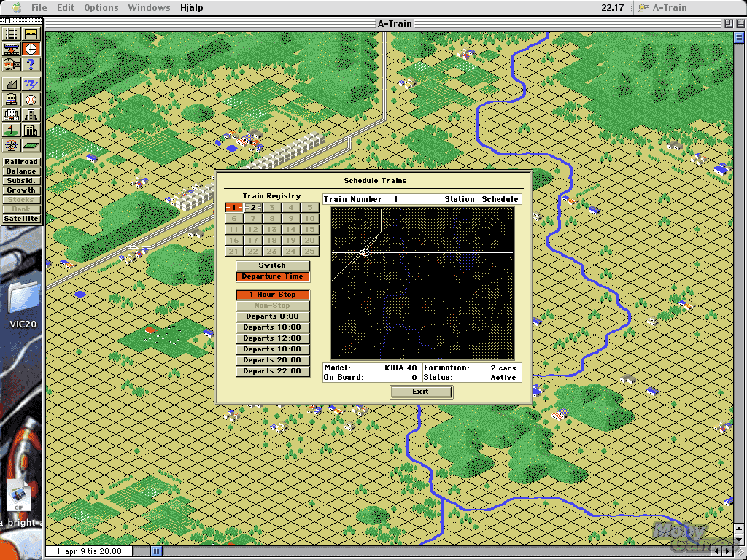
Task: Open the Railroad report
Action: (21, 162)
